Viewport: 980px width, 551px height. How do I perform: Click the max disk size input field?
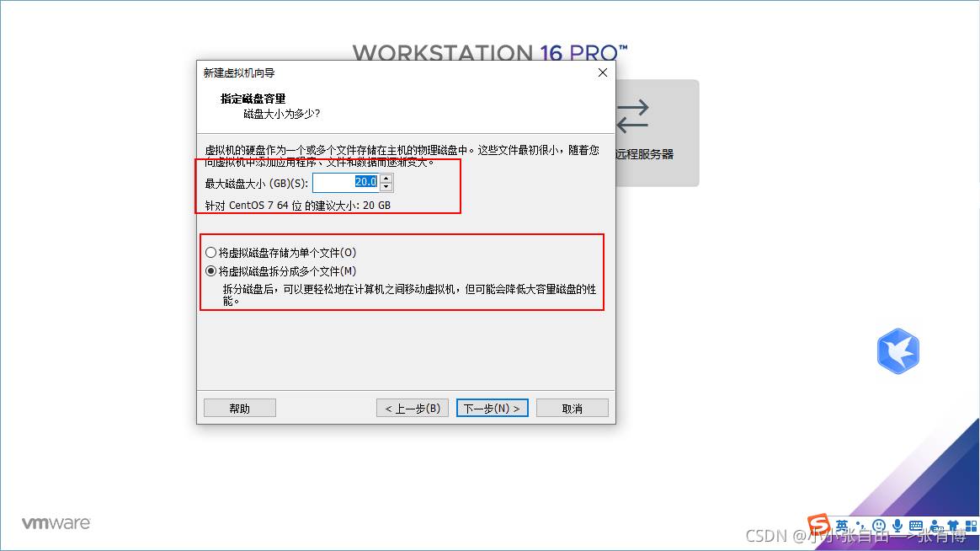click(x=345, y=183)
